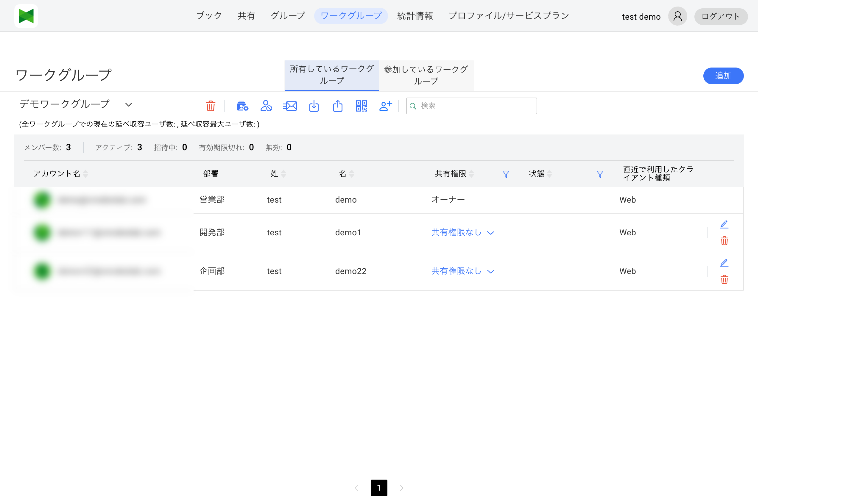The image size is (857, 504).
Task: Click the demo1 name cell
Action: click(x=348, y=233)
